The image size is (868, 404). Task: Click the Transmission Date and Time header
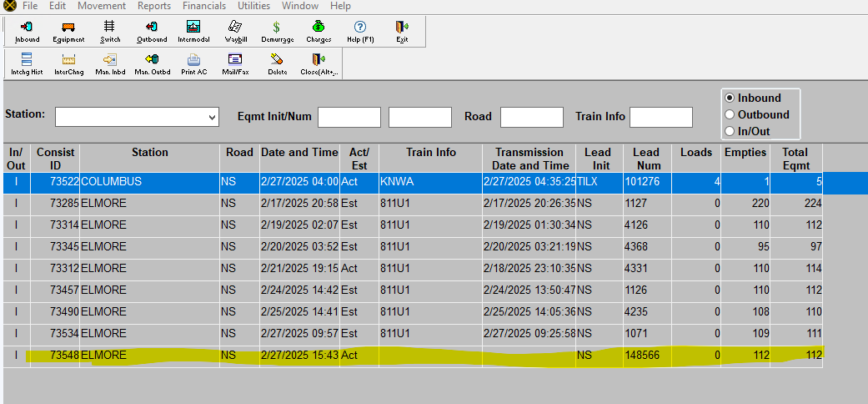tap(529, 159)
